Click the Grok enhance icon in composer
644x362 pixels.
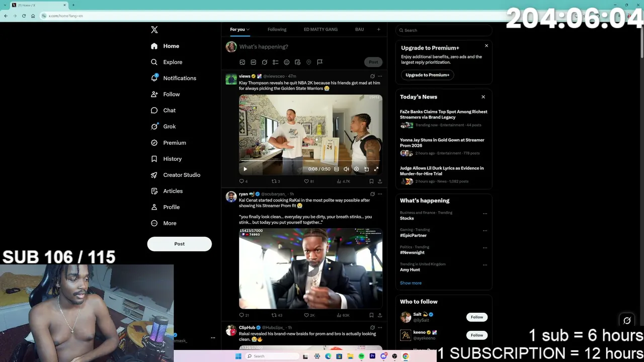tap(265, 62)
